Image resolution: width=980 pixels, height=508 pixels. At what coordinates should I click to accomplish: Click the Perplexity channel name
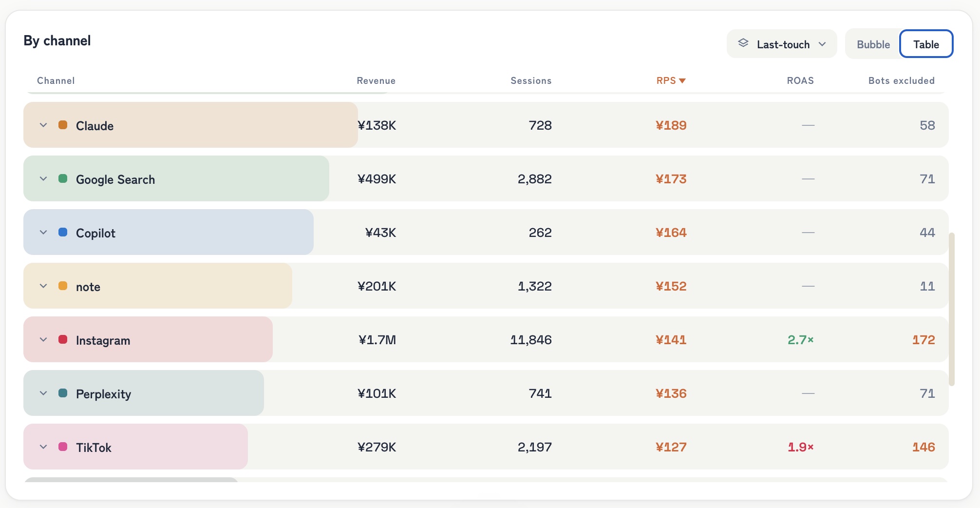click(103, 394)
